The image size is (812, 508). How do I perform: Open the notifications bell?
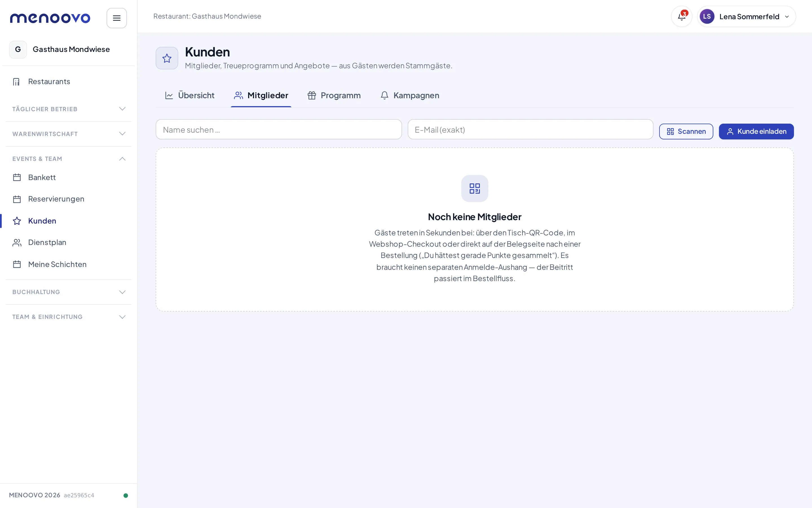tap(681, 16)
